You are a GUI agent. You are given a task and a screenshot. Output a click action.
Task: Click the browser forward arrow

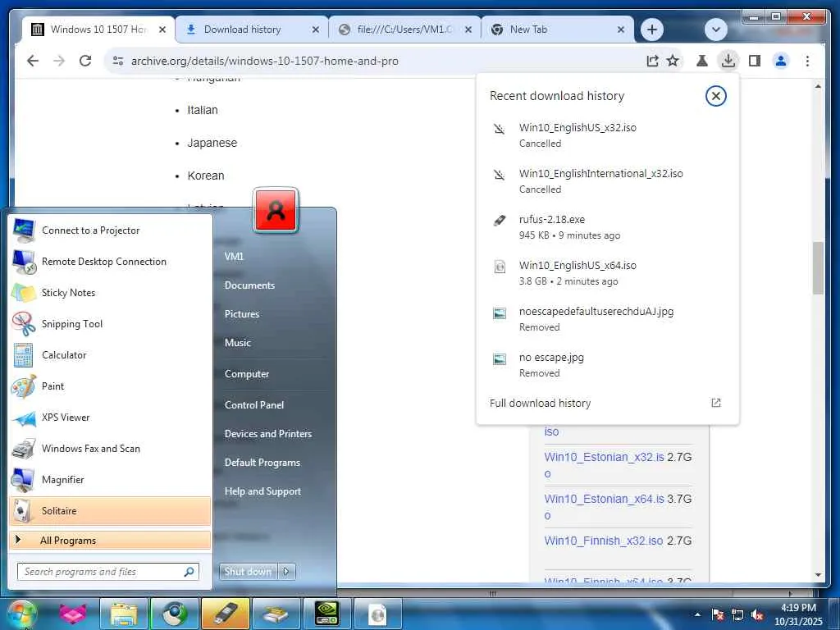pos(59,61)
